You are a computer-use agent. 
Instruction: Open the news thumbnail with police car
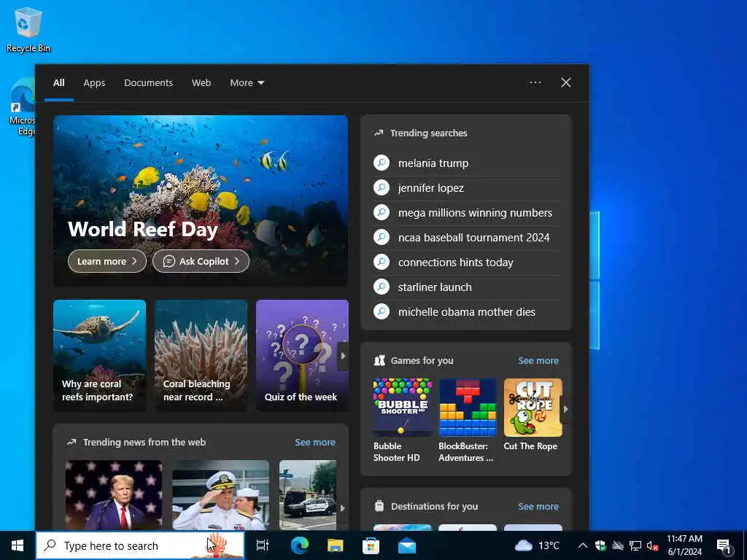(x=308, y=495)
